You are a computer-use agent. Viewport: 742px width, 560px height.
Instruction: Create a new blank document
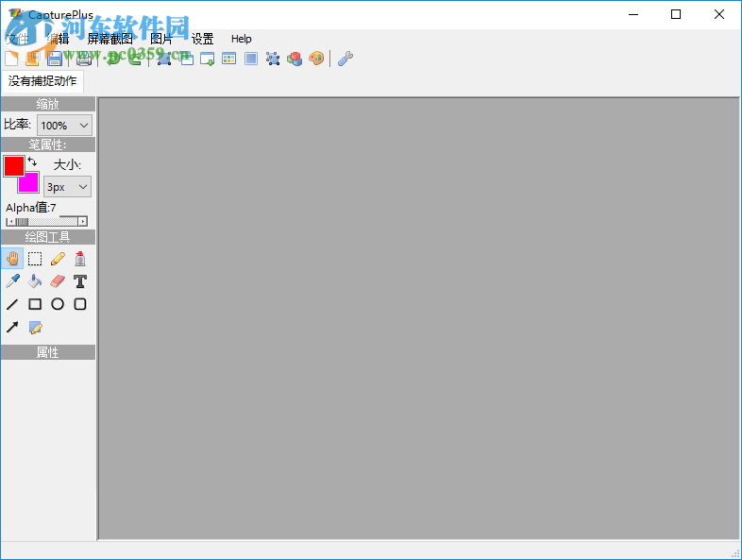(11, 59)
